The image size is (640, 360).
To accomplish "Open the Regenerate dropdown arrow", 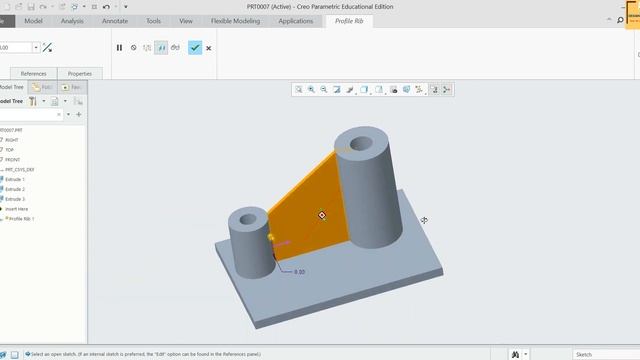I will pos(84,7).
